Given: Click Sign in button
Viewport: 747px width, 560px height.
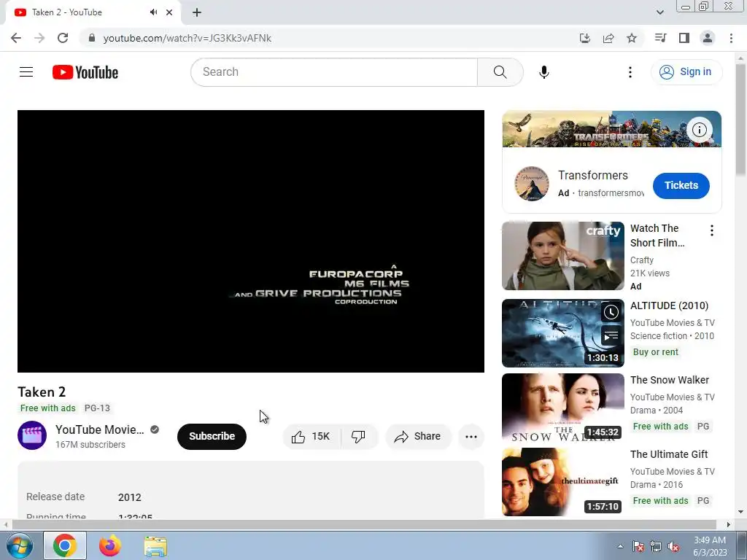Looking at the screenshot, I should coord(686,72).
